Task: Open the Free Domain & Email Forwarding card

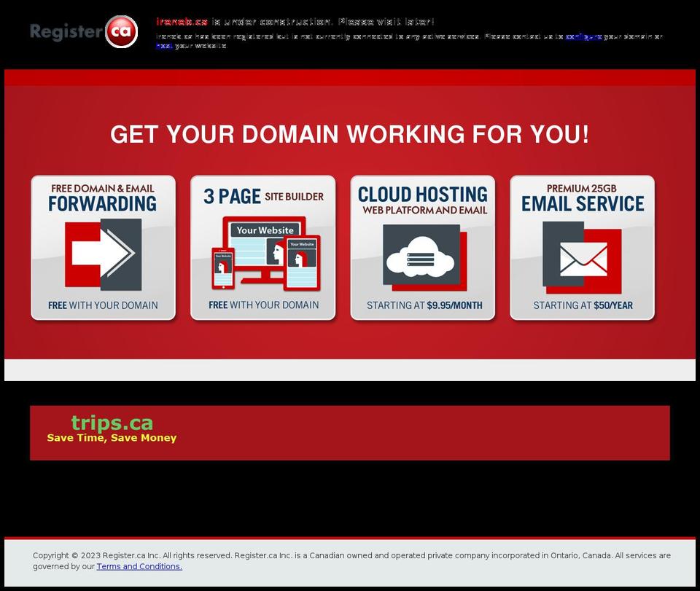Action: click(103, 248)
